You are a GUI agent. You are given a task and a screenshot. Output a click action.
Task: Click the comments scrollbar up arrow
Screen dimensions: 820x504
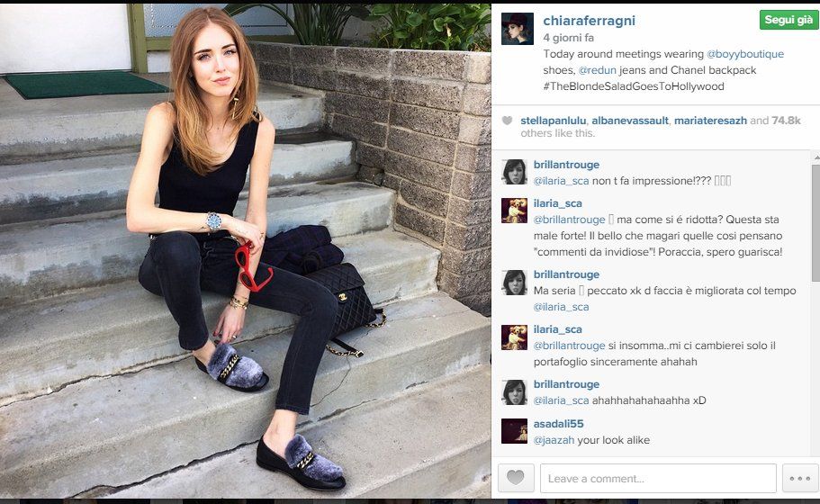pos(816,157)
